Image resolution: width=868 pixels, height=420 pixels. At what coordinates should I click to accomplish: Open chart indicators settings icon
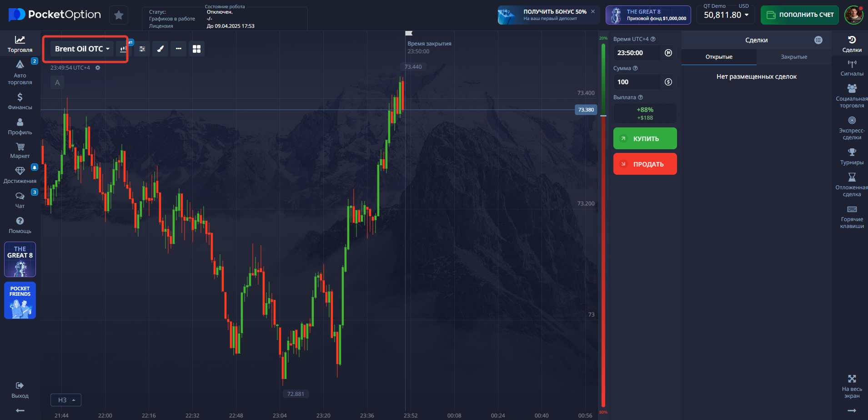(142, 49)
